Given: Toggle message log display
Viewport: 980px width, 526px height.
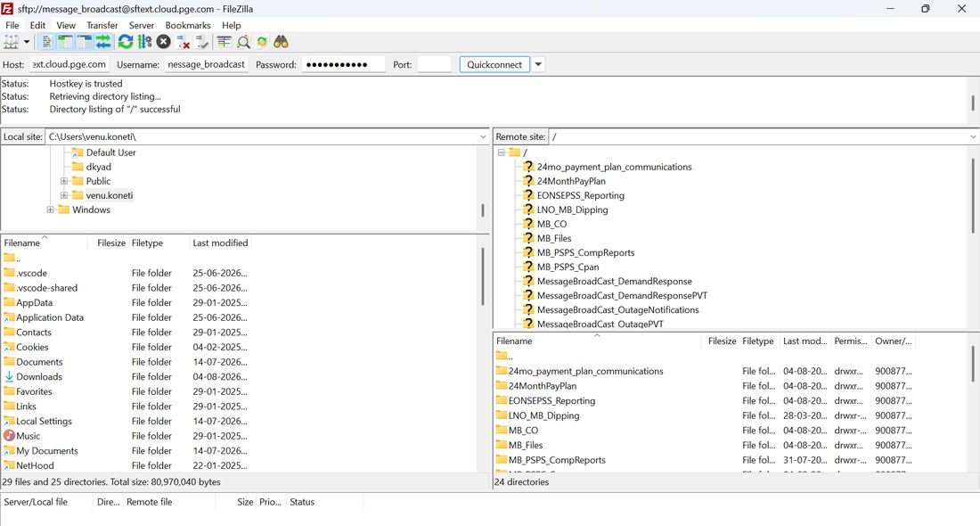Looking at the screenshot, I should pos(47,42).
